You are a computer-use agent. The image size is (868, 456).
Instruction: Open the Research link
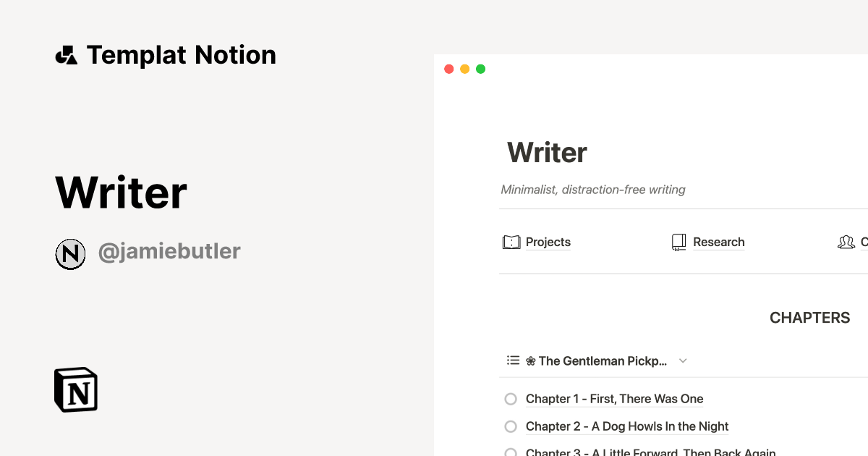pyautogui.click(x=719, y=242)
